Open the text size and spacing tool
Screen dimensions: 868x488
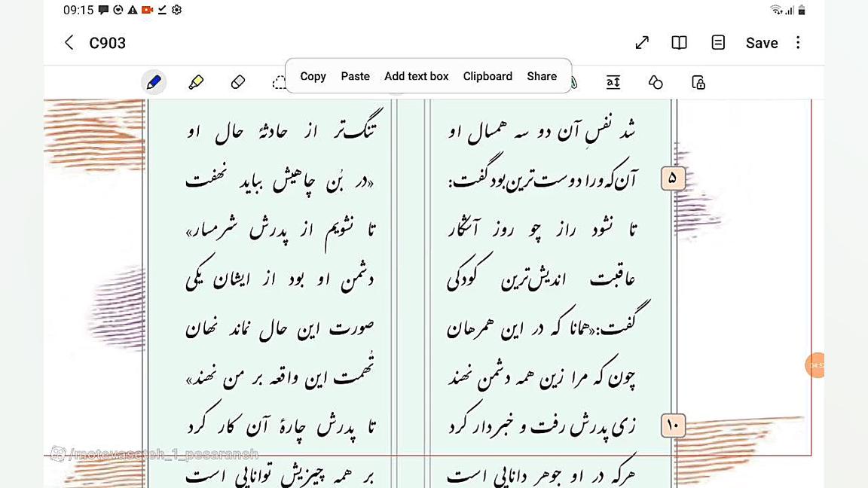pos(613,82)
